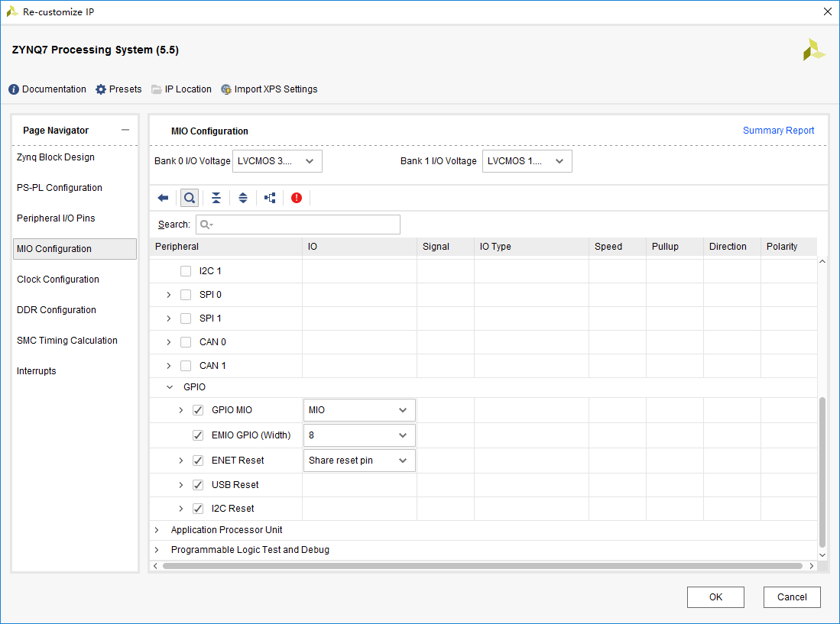Image resolution: width=840 pixels, height=624 pixels.
Task: Enable the CAN 1 checkbox
Action: (x=186, y=366)
